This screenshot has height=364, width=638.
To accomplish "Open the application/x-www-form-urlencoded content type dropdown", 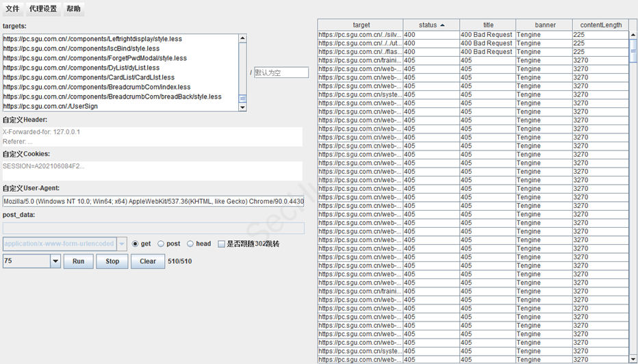I will click(x=122, y=244).
